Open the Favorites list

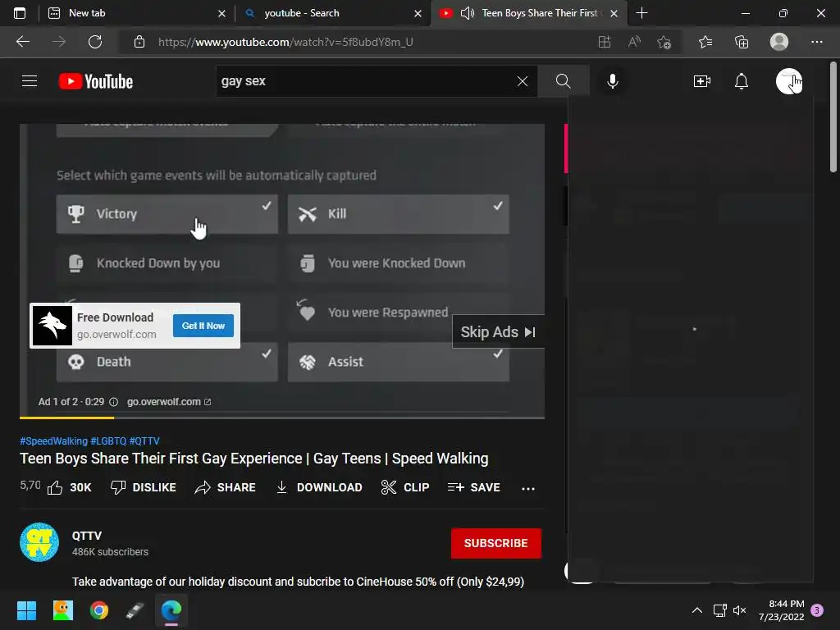(x=705, y=42)
